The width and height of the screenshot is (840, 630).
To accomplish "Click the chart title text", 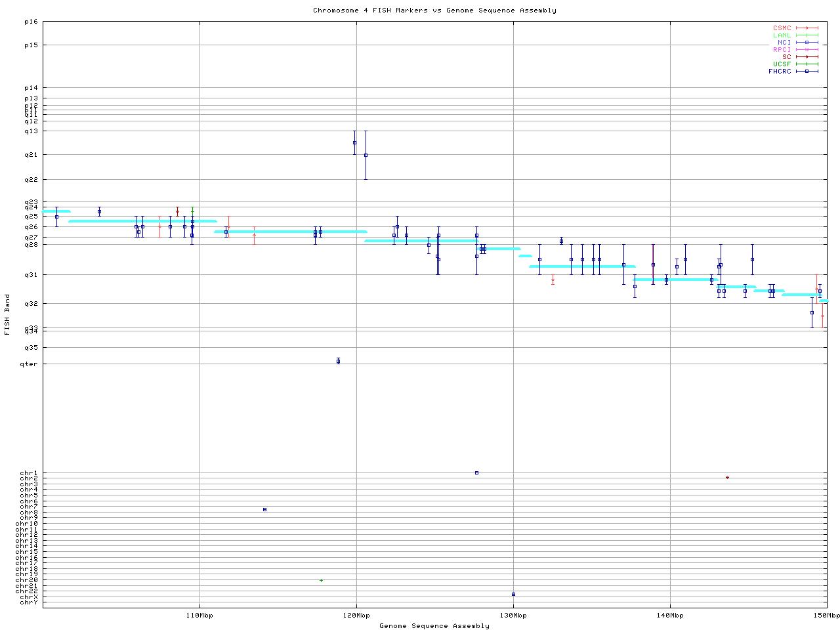I will (x=434, y=10).
